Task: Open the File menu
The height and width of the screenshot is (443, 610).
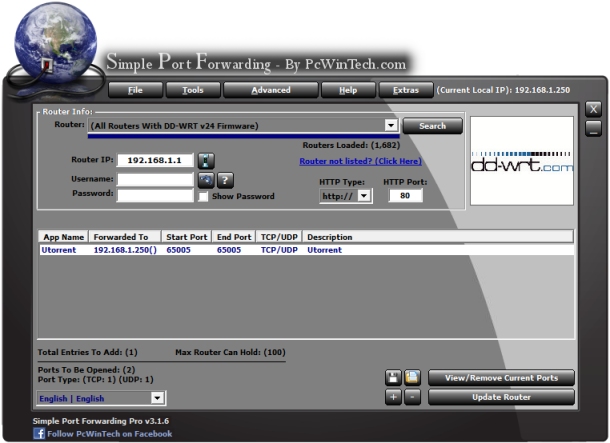Action: tap(135, 90)
